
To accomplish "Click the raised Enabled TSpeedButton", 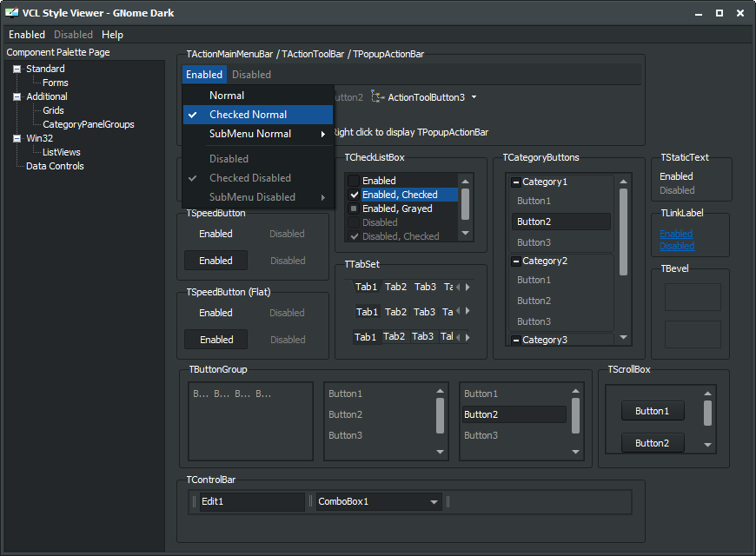I will pyautogui.click(x=216, y=261).
